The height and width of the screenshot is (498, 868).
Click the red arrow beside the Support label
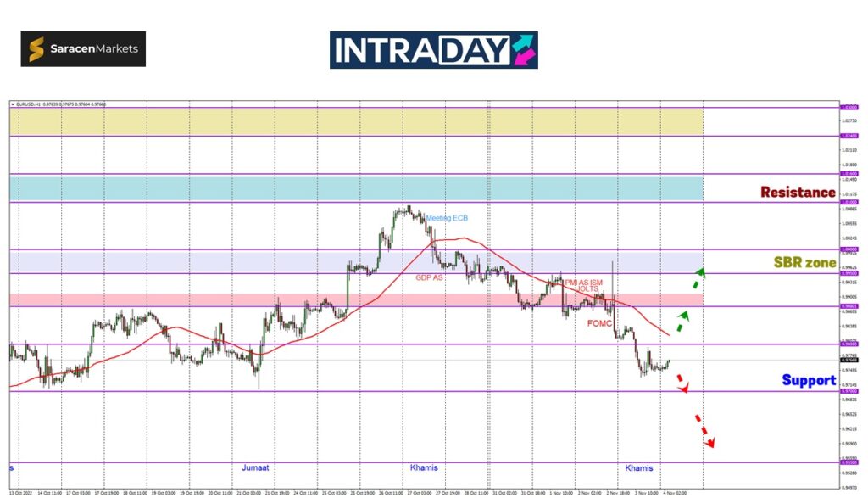pos(682,383)
